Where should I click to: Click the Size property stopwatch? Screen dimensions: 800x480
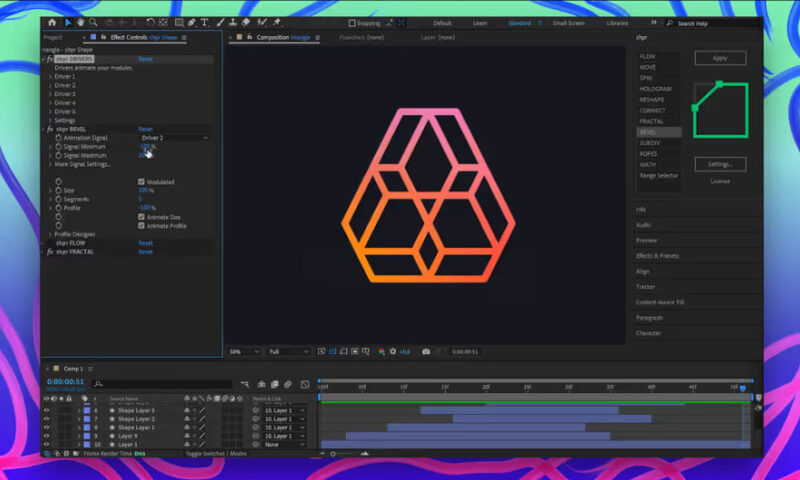point(58,189)
